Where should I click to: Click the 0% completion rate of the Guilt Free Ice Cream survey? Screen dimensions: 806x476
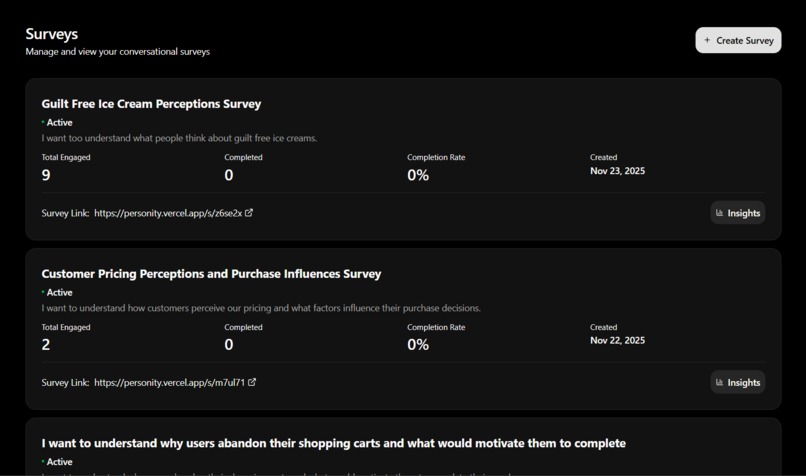(x=418, y=175)
